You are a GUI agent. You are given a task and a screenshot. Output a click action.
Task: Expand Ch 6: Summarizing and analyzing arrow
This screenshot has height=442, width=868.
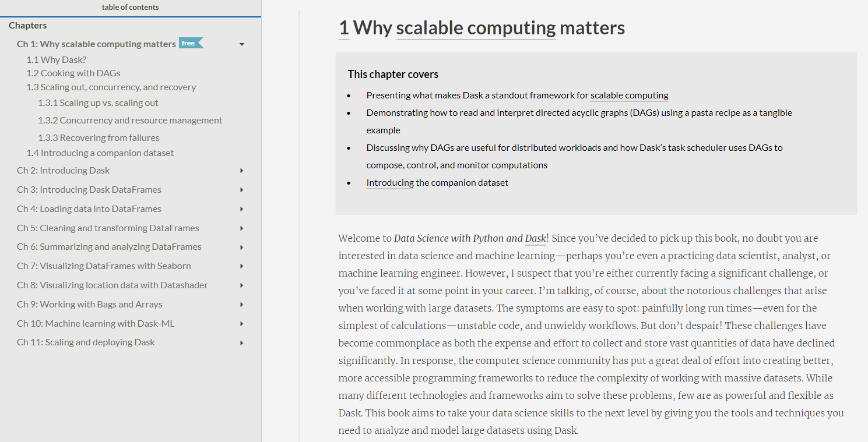pos(242,247)
